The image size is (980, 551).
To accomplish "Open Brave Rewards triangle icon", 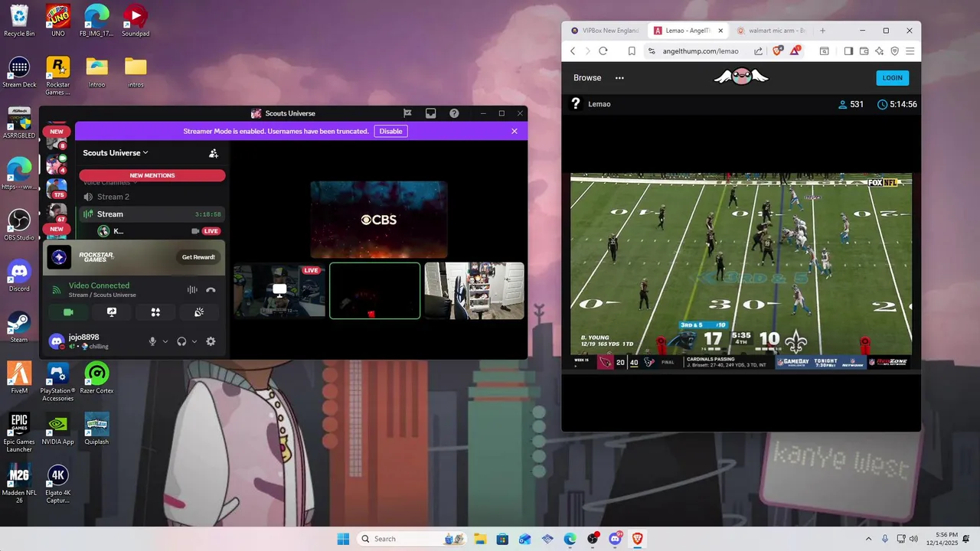I will point(795,51).
